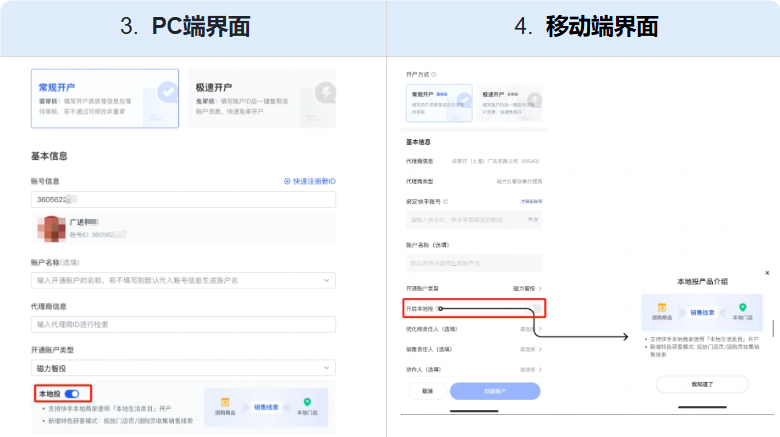Select 常规开户 card in PC interface

click(x=105, y=99)
